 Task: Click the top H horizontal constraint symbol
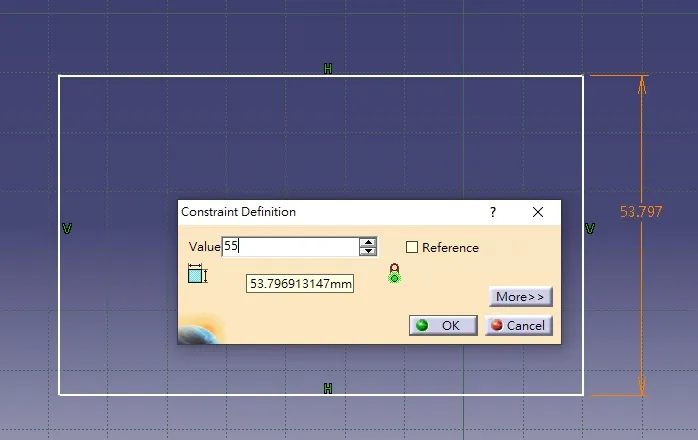click(x=328, y=69)
